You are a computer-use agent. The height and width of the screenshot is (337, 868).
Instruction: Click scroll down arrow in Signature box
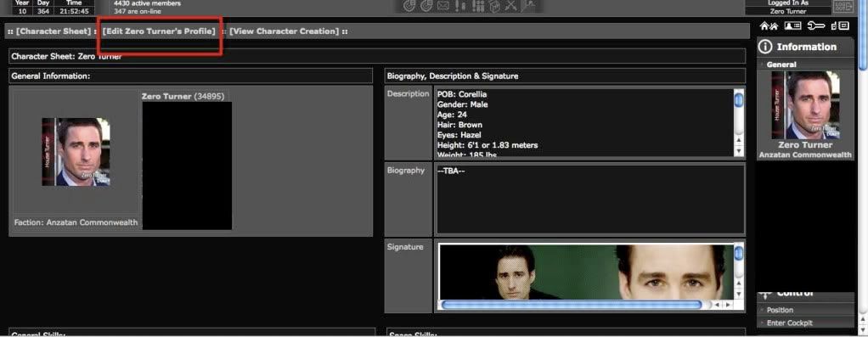738,294
